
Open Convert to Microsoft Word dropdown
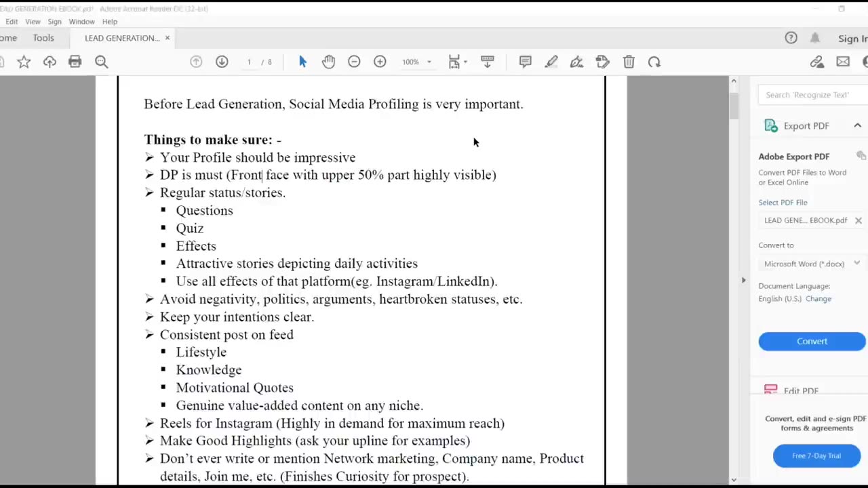(812, 264)
